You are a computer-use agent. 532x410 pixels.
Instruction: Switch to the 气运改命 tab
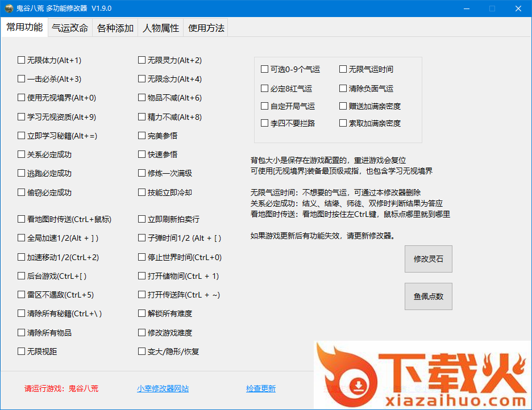pyautogui.click(x=70, y=28)
